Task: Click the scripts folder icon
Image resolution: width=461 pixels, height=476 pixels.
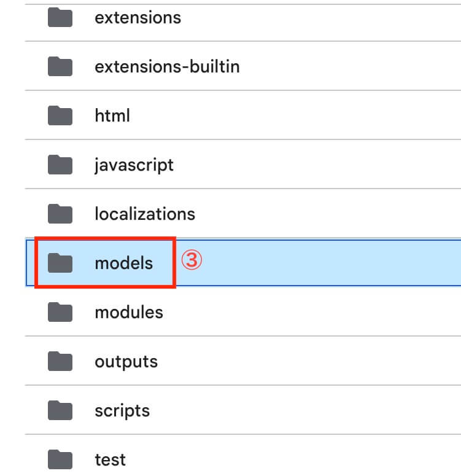Action: (60, 410)
